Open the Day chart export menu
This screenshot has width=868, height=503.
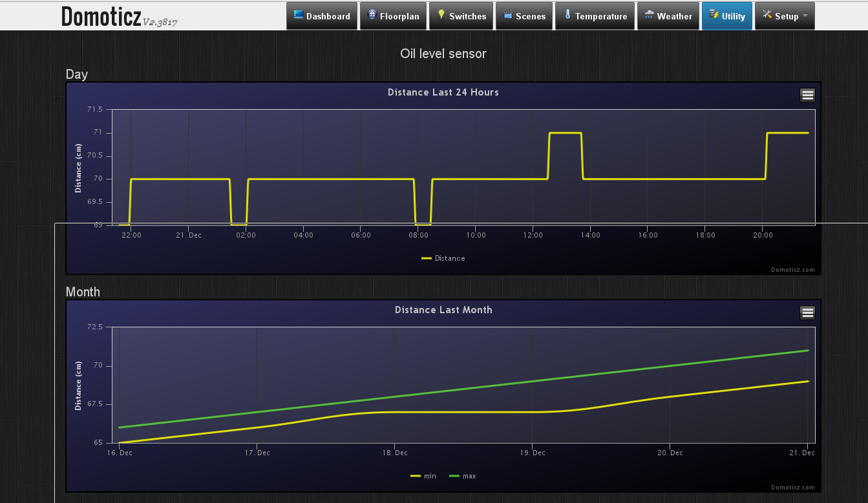(807, 96)
